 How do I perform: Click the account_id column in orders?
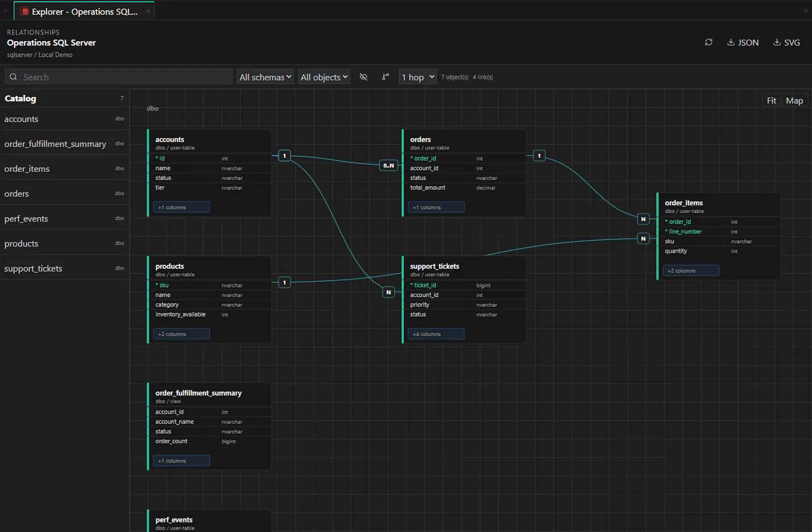point(465,168)
